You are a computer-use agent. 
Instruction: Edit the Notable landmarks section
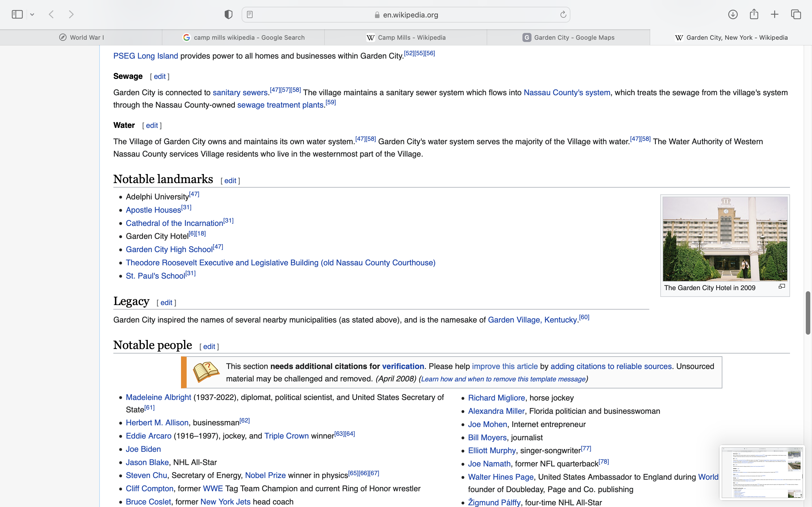point(230,181)
